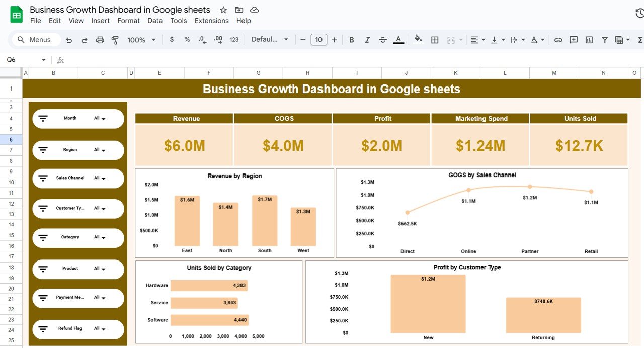
Task: Insert a link using toolbar icon
Action: point(558,39)
